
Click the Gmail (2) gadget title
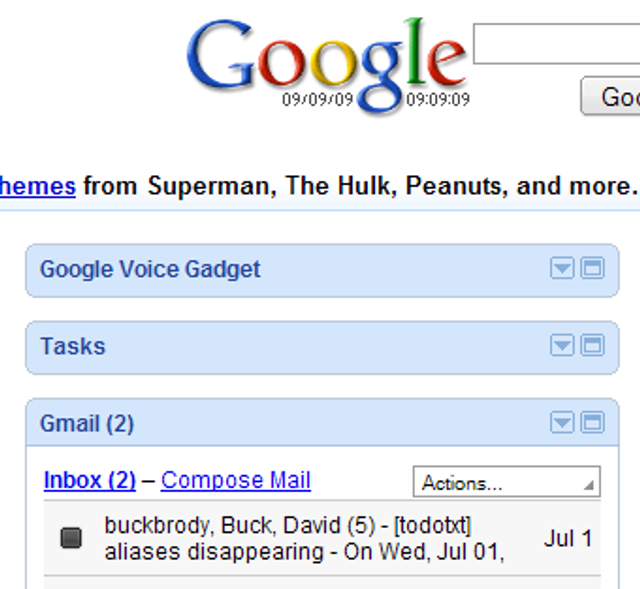(87, 423)
